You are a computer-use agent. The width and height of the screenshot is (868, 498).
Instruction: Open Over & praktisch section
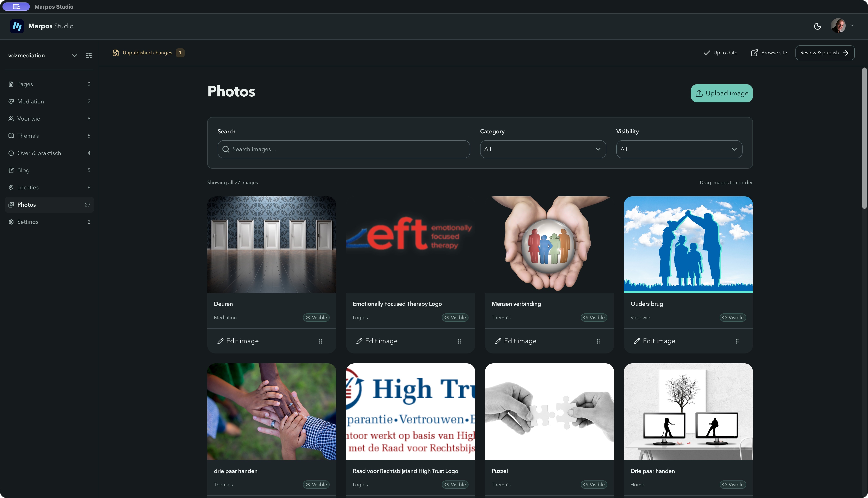click(x=49, y=153)
